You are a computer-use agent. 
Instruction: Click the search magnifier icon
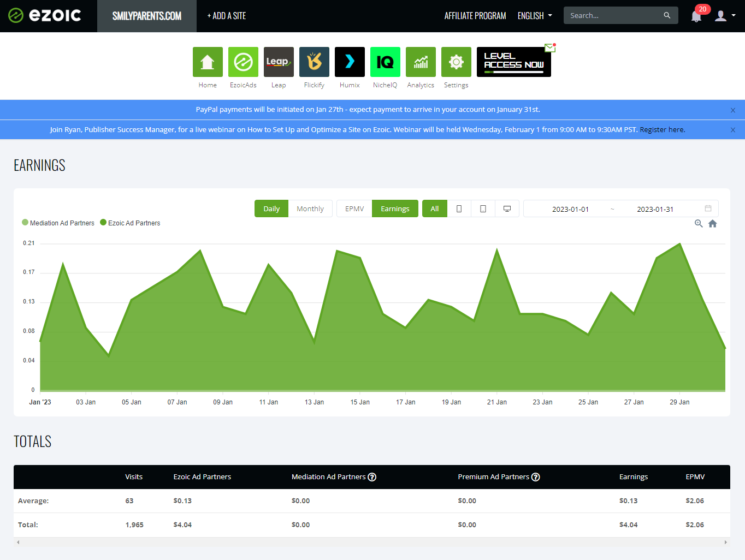click(667, 15)
